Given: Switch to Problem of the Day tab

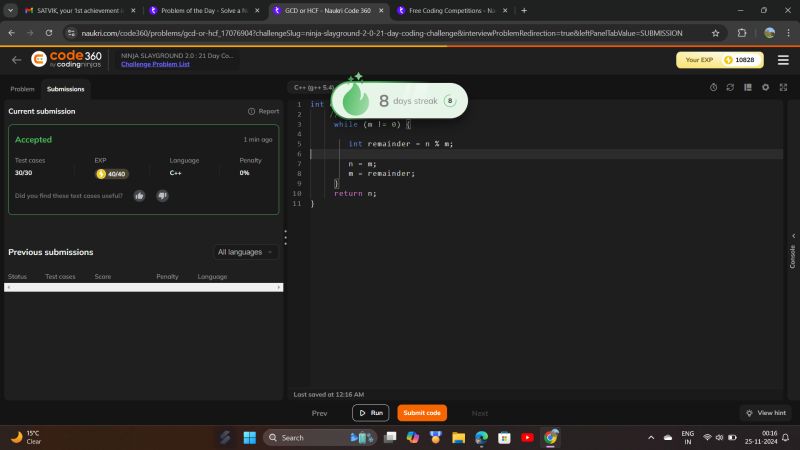Looking at the screenshot, I should tap(204, 10).
